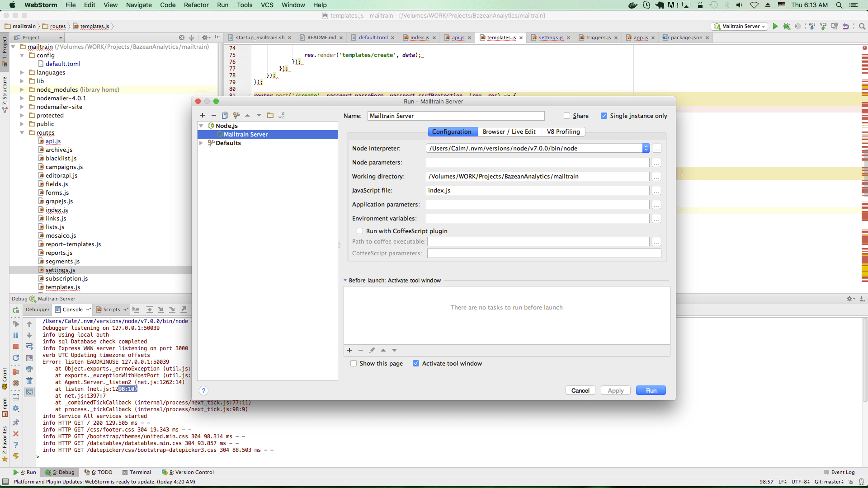Collapse Before launch section
This screenshot has height=488, width=868.
click(345, 281)
